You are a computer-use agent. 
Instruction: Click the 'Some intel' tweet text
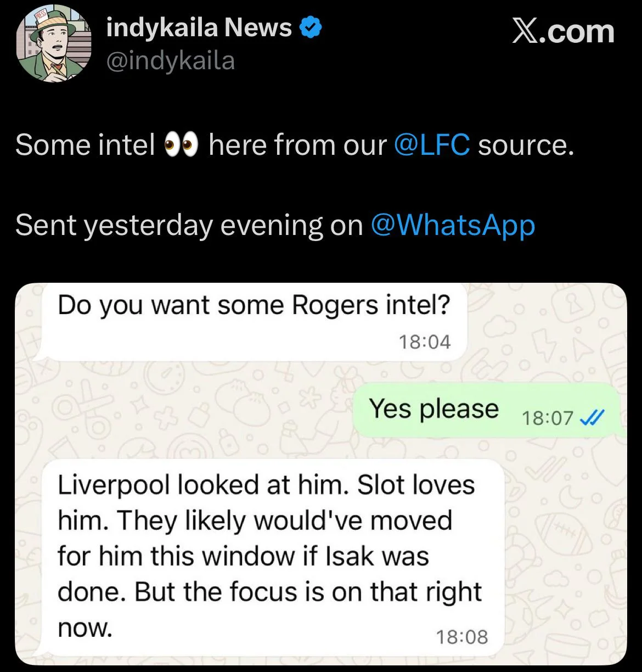tap(85, 145)
